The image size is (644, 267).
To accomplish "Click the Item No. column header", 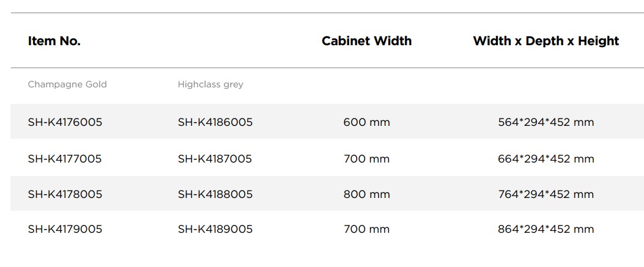I will pyautogui.click(x=54, y=41).
